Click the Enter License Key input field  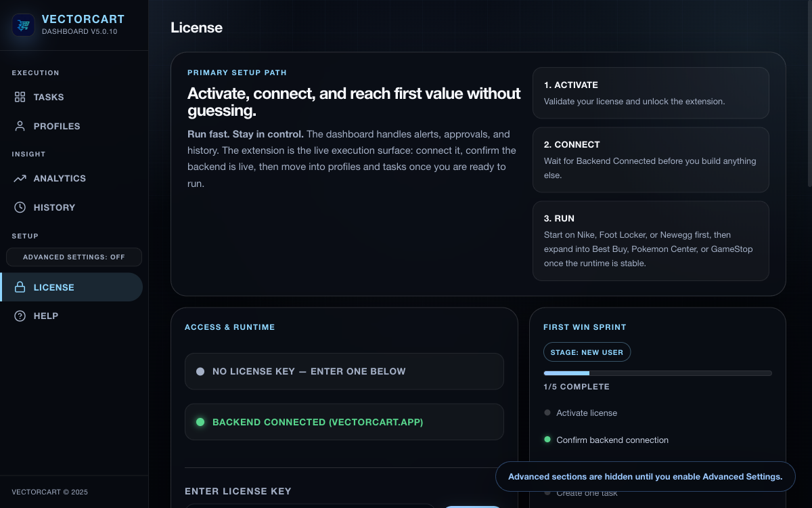coord(311,507)
